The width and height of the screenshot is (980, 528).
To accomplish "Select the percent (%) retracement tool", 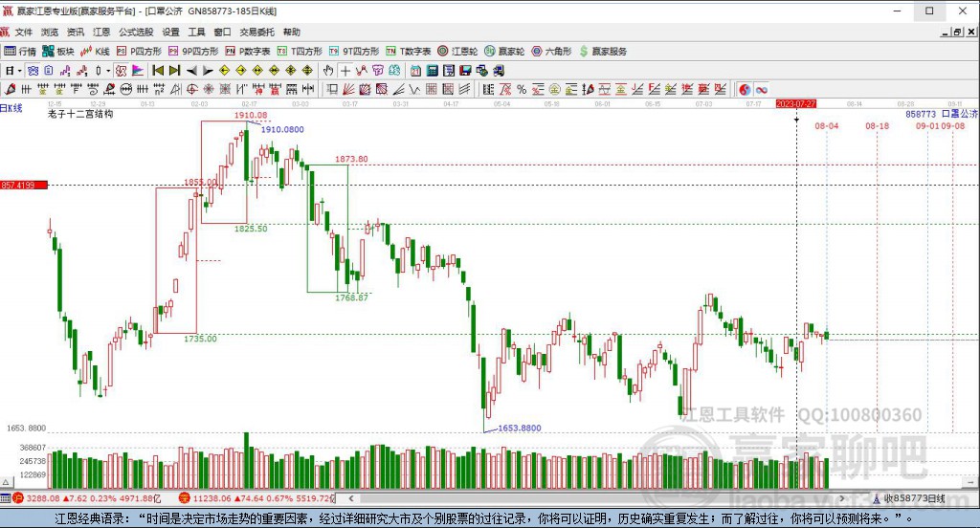I will coord(522,89).
